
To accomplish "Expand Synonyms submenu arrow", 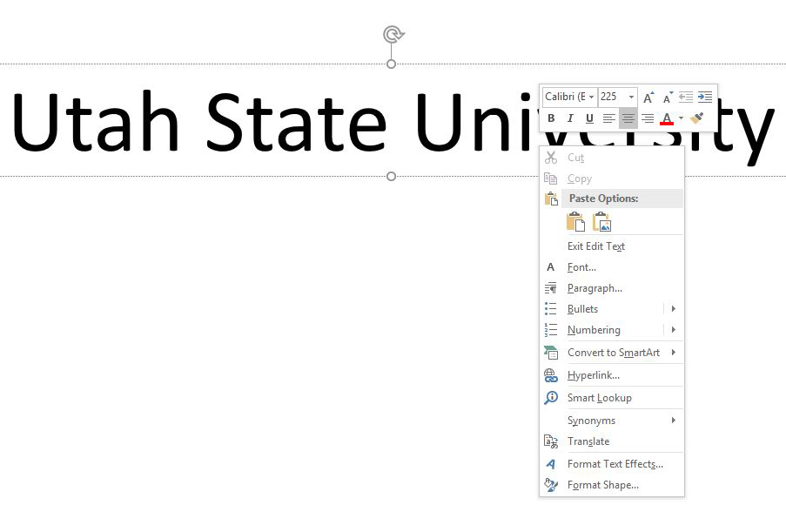I will (x=674, y=421).
